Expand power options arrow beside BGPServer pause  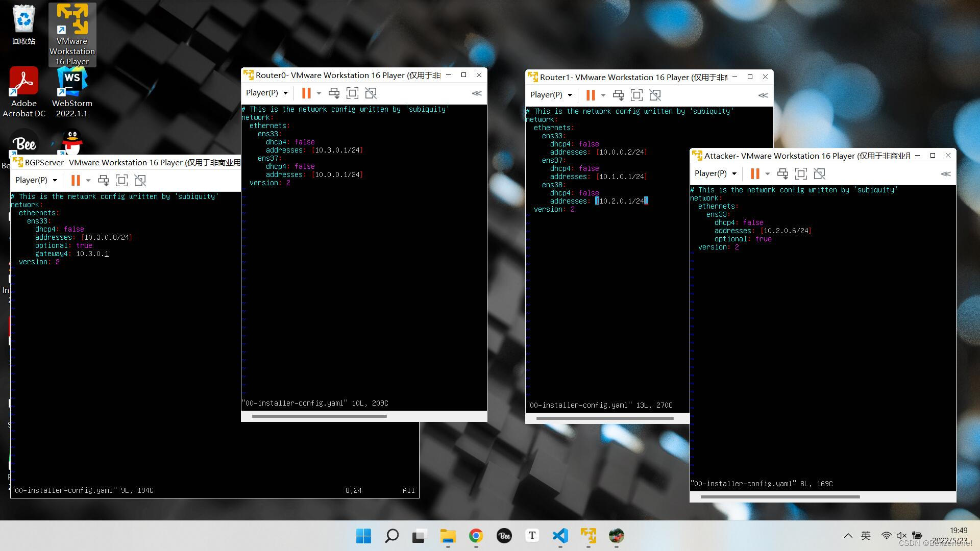(x=88, y=181)
